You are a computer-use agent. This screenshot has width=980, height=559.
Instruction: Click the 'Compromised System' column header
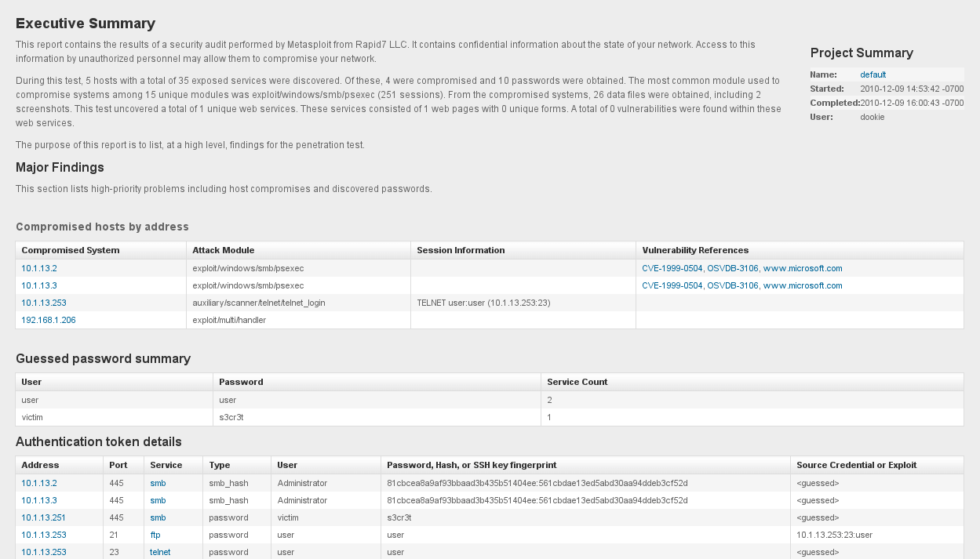71,250
